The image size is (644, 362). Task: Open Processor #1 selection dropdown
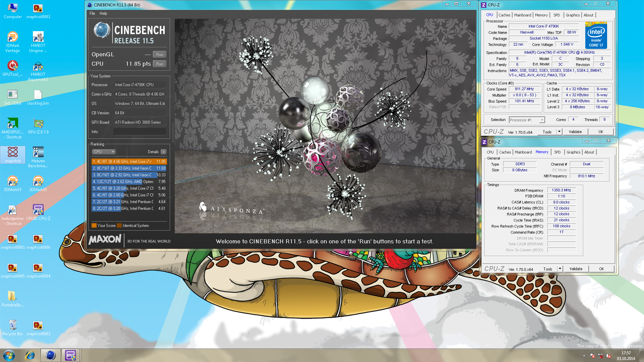tap(527, 120)
